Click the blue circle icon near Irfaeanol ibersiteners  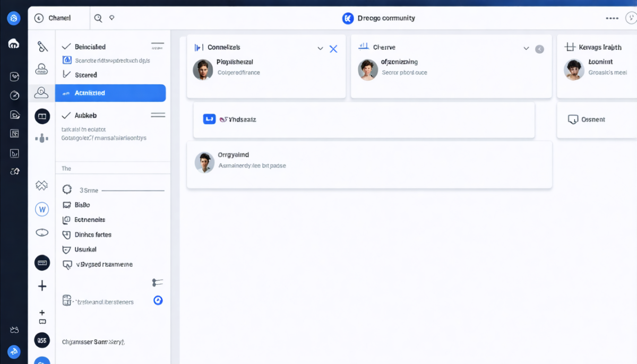pos(158,300)
